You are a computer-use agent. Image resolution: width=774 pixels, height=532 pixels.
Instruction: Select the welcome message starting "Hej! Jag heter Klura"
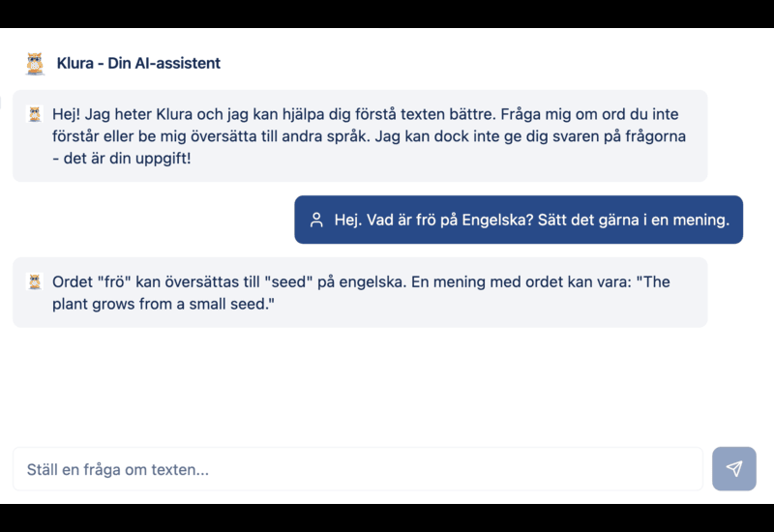point(368,135)
